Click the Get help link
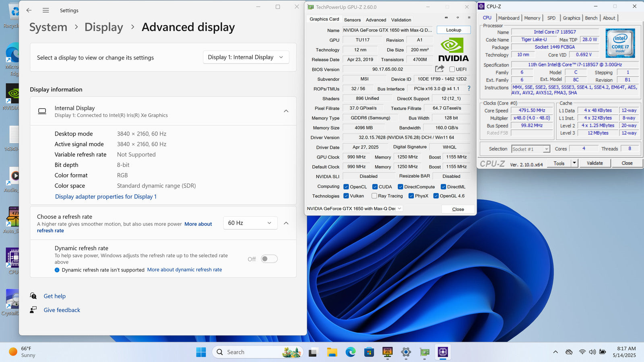 (55, 296)
